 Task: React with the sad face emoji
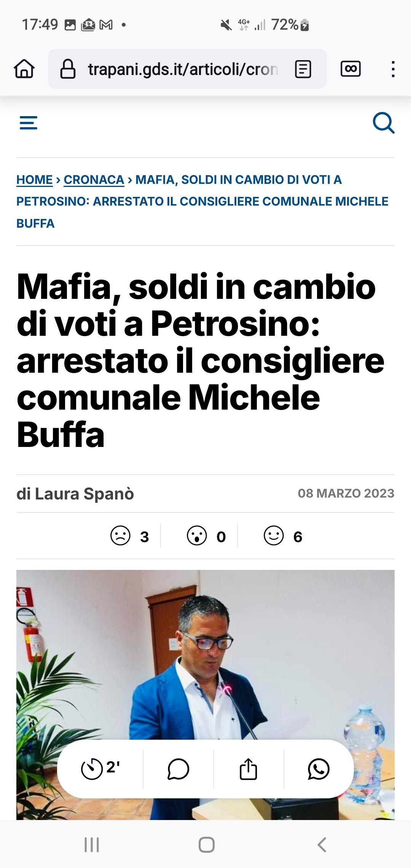[x=120, y=536]
